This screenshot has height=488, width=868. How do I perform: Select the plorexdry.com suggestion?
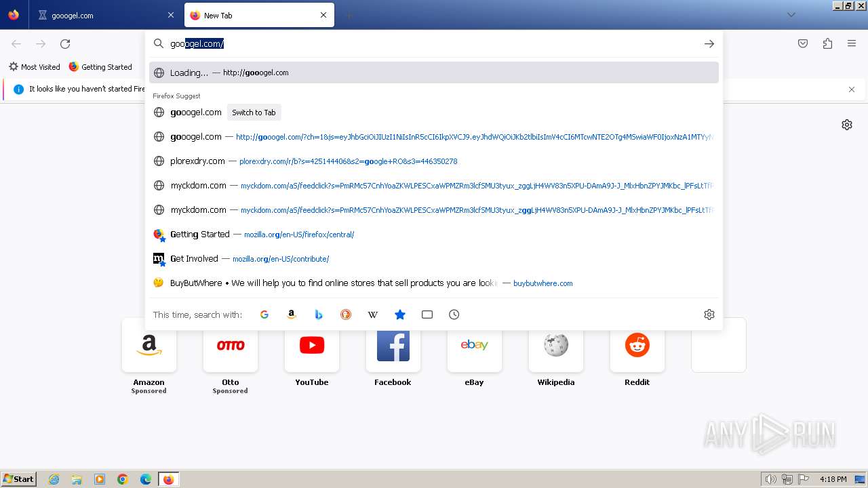(434, 161)
